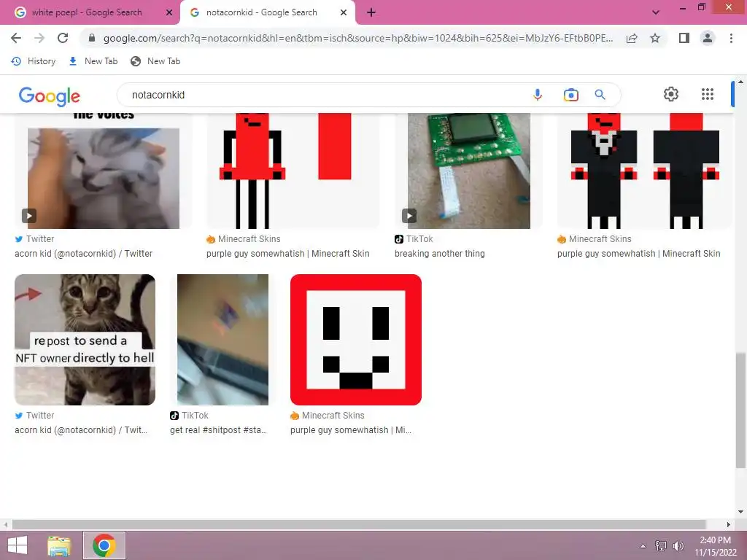Play the circuit board TikTok video
747x560 pixels.
[409, 216]
